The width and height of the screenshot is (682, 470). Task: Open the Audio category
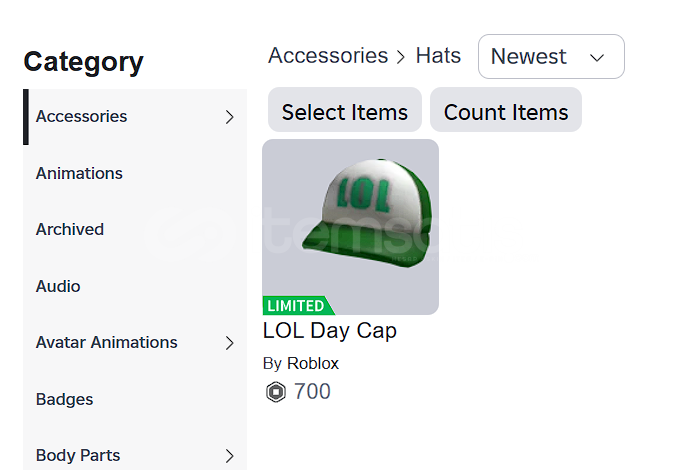pyautogui.click(x=58, y=286)
